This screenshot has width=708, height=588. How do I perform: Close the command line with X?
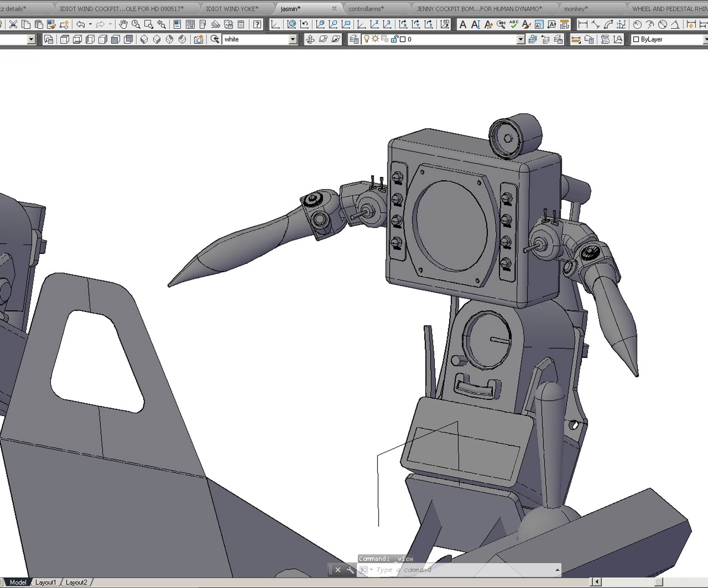click(x=338, y=570)
